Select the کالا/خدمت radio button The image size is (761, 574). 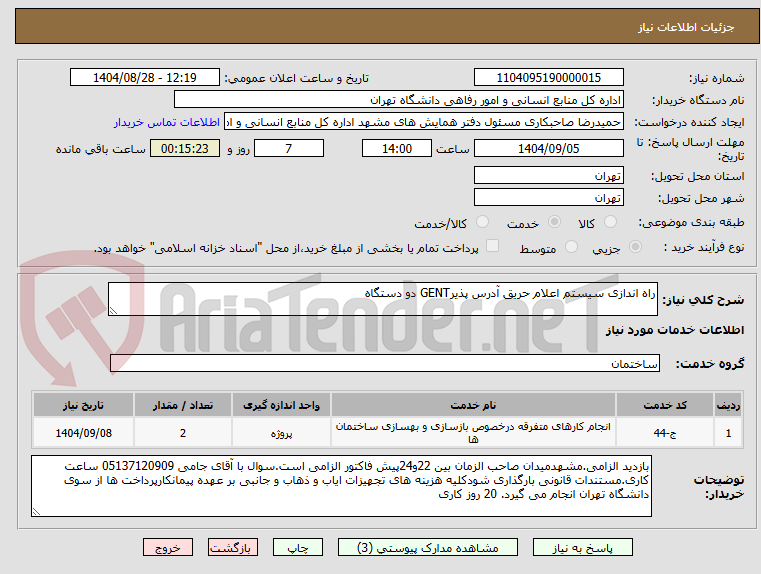point(482,222)
